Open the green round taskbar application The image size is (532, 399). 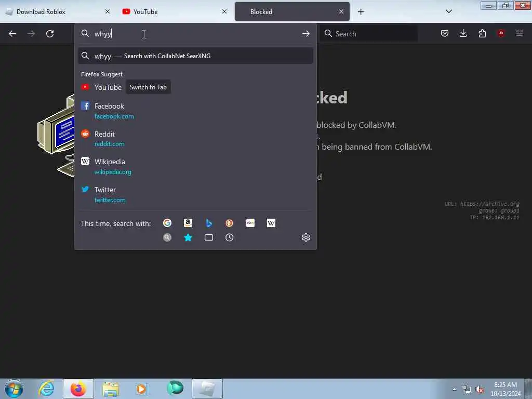pos(175,388)
